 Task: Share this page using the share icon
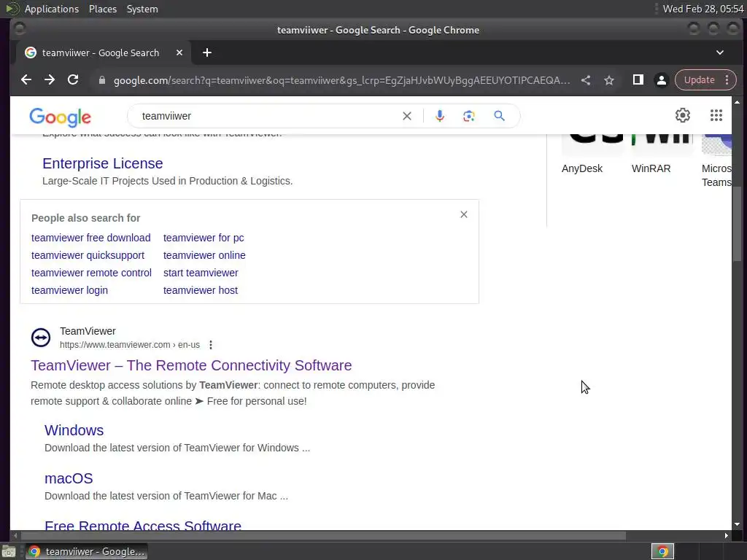586,80
